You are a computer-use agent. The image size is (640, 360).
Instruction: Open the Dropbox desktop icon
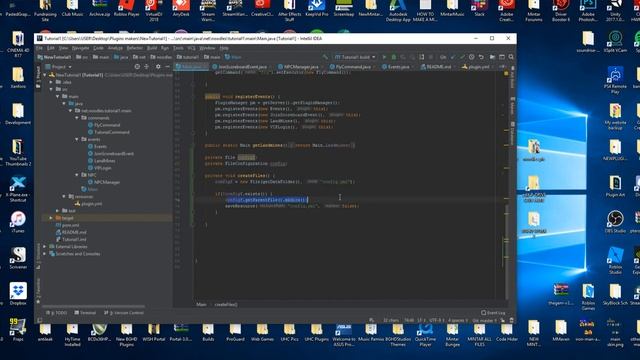tap(18, 293)
